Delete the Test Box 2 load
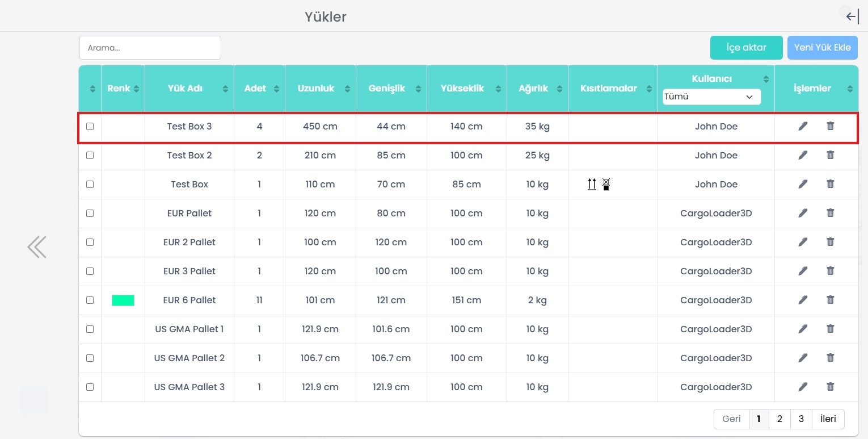The height and width of the screenshot is (439, 868). (x=830, y=155)
